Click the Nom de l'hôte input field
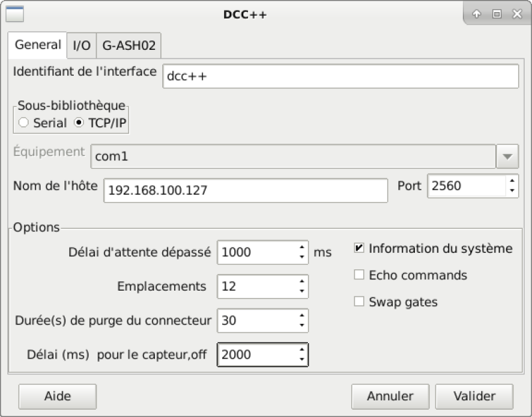The height and width of the screenshot is (417, 532). pos(245,190)
